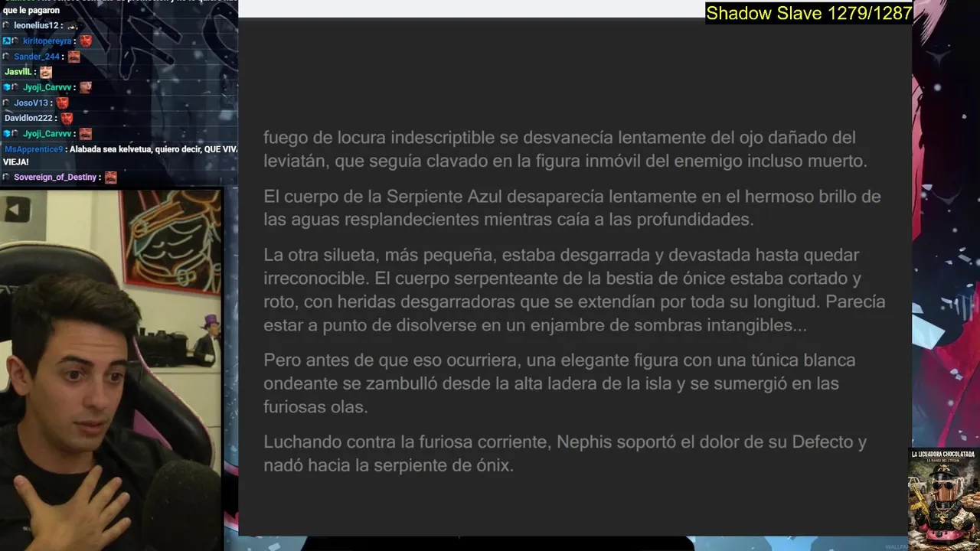
Task: Click kiritopereyra's red face emote
Action: coord(86,41)
